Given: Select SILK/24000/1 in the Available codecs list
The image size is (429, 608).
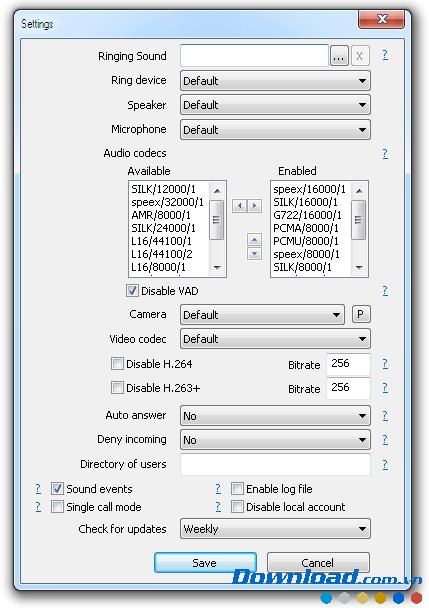Looking at the screenshot, I should point(163,228).
